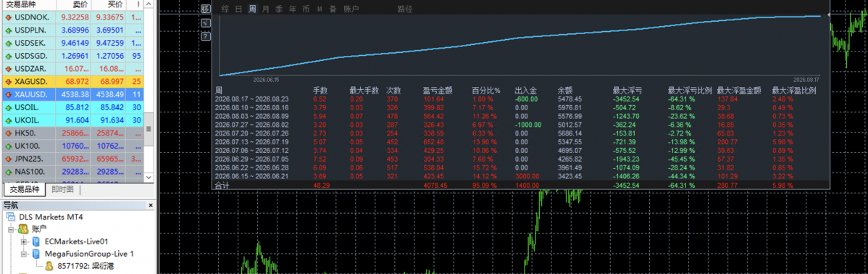
Task: Click the direction arrow icon beside USOIL.
Action: coord(9,107)
